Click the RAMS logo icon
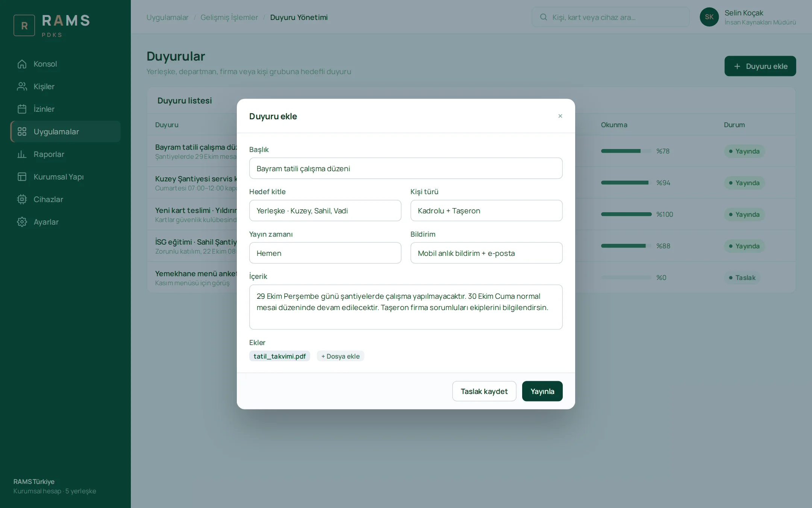The image size is (812, 508). [x=24, y=26]
